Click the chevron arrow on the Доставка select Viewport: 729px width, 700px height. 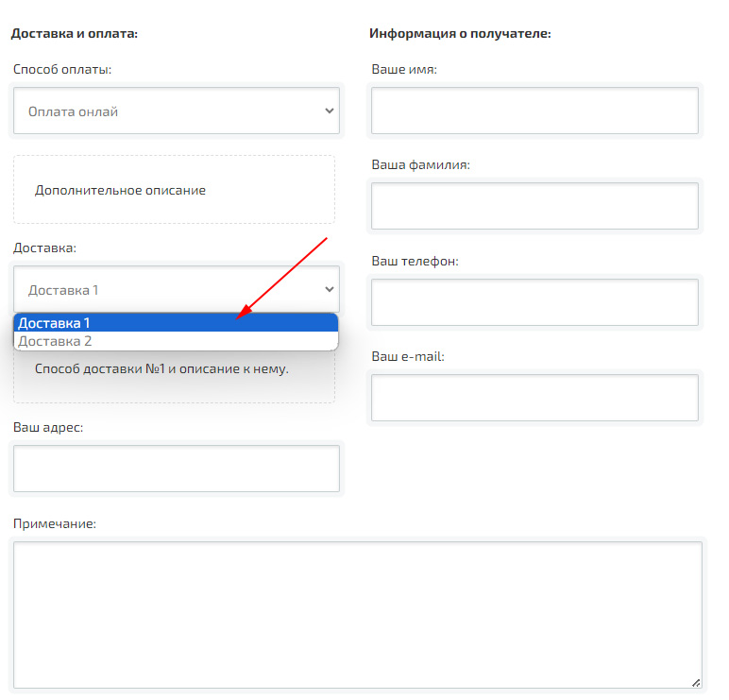pos(329,290)
